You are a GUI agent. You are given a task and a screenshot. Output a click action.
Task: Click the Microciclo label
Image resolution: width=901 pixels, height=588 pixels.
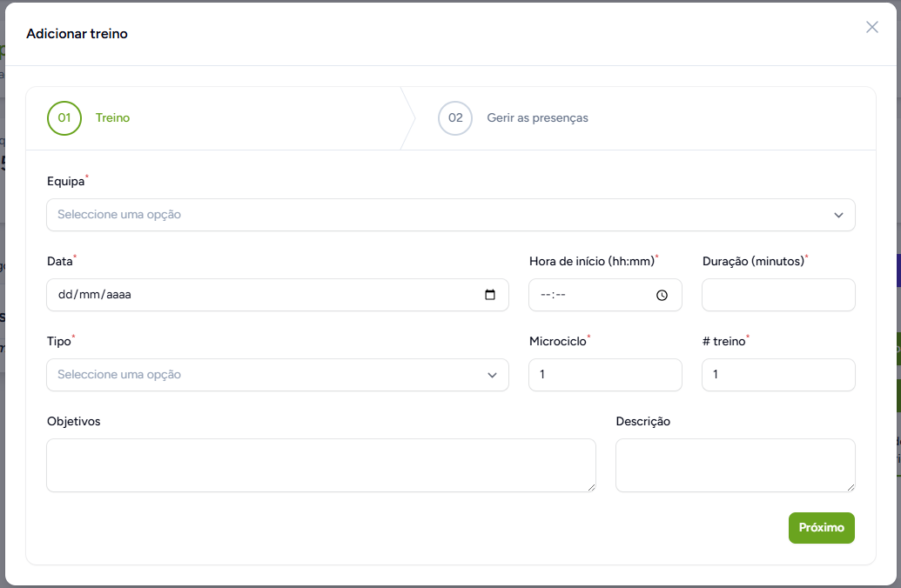pyautogui.click(x=558, y=341)
